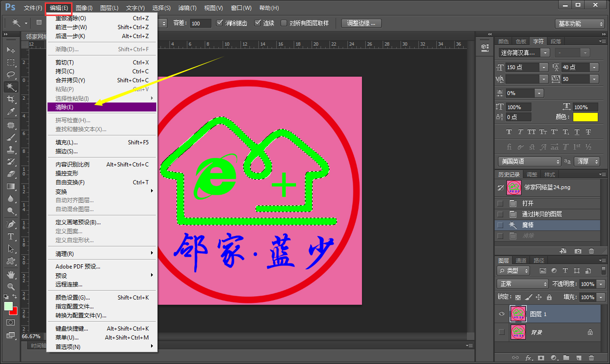Lock transparent pixels in Layers panel
Image resolution: width=610 pixels, height=364 pixels.
(x=518, y=297)
